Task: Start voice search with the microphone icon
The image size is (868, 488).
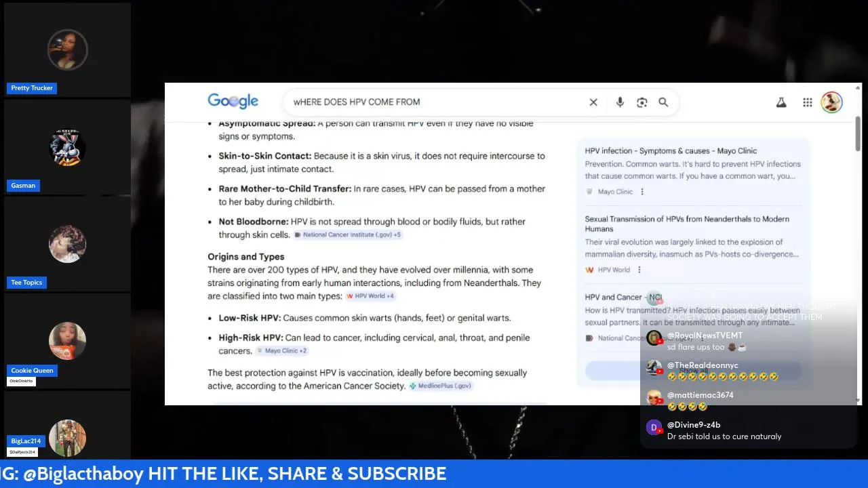Action: [620, 102]
